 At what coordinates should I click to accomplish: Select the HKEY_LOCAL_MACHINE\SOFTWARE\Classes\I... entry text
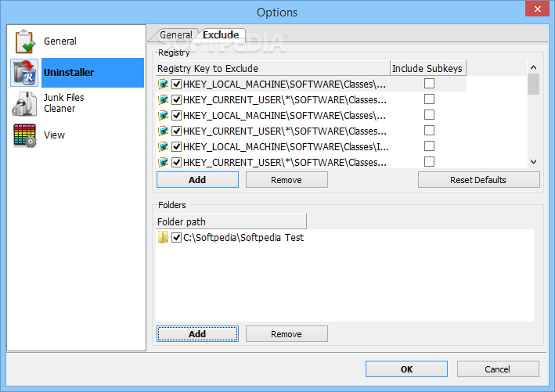pos(286,146)
